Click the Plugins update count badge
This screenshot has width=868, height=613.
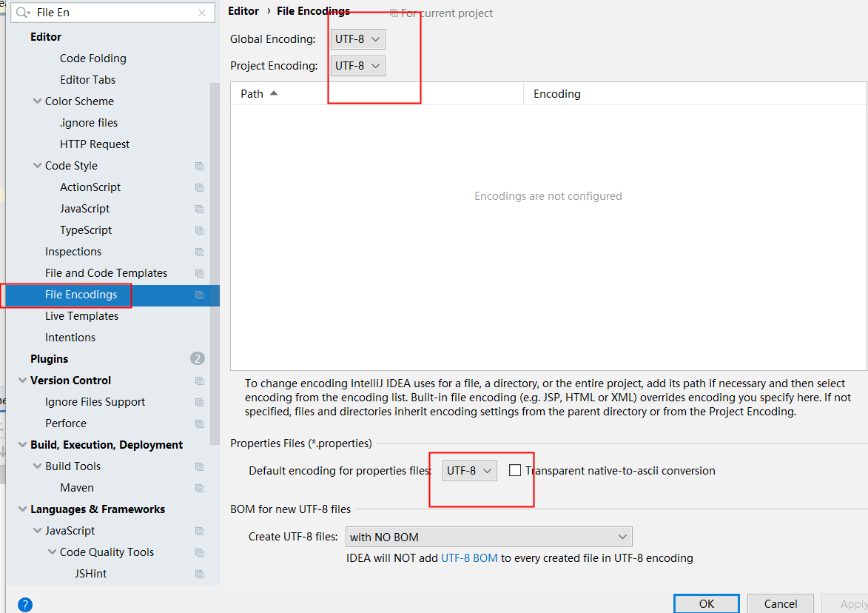click(x=198, y=359)
